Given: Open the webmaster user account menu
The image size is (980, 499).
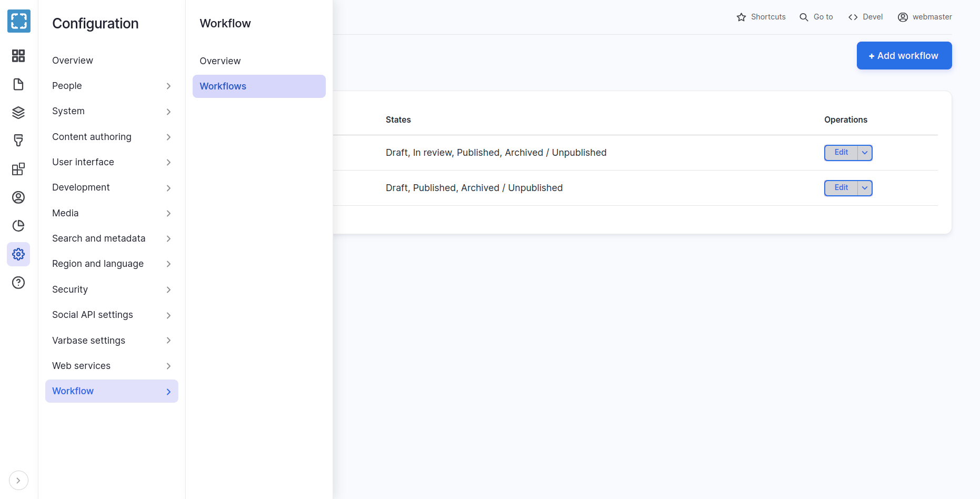Looking at the screenshot, I should coord(925,17).
